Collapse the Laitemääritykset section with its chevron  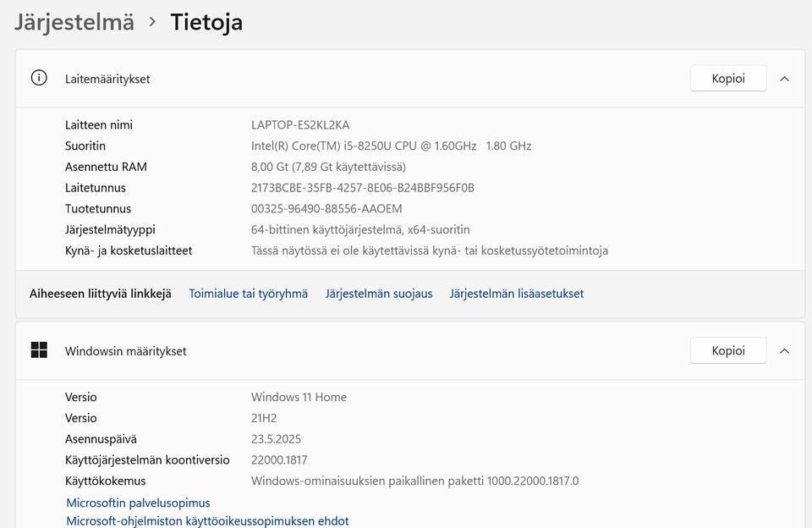[784, 79]
